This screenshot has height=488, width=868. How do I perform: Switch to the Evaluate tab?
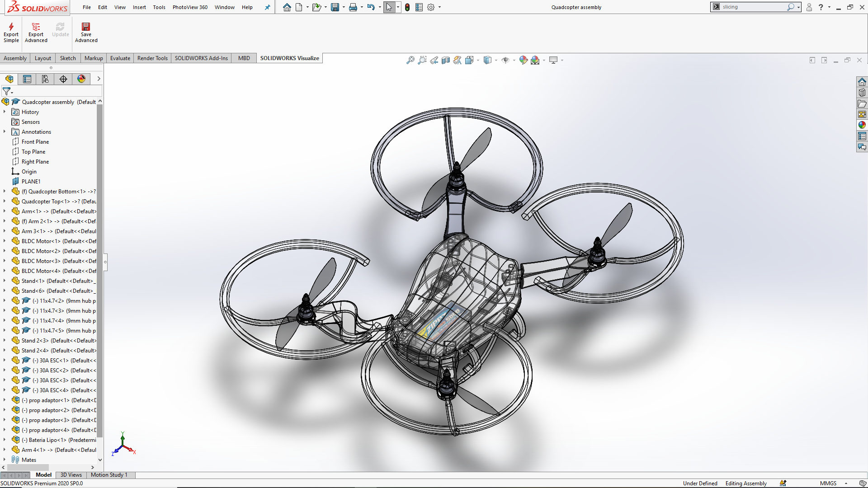coord(120,58)
